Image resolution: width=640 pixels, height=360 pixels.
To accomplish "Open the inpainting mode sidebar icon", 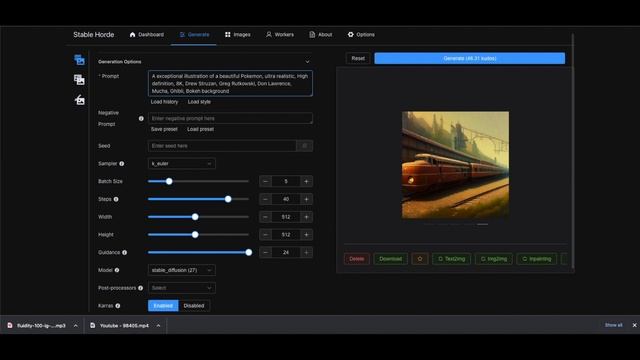I will click(80, 99).
